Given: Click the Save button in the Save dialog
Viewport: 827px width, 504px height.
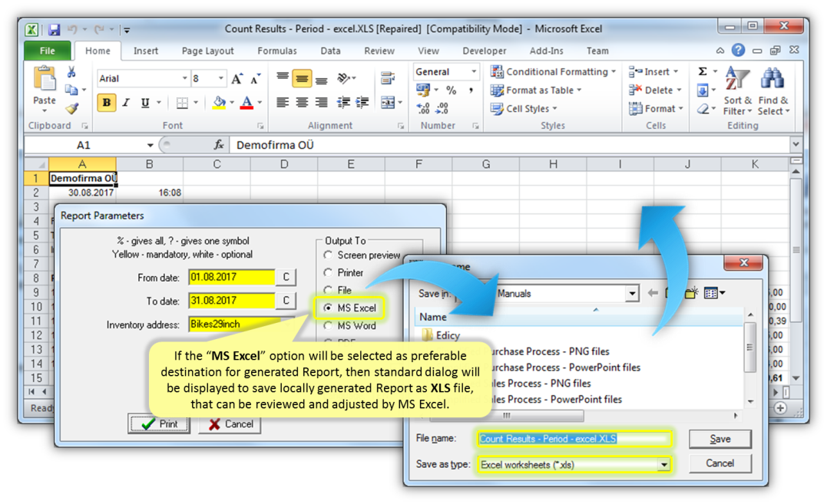Looking at the screenshot, I should tap(720, 439).
